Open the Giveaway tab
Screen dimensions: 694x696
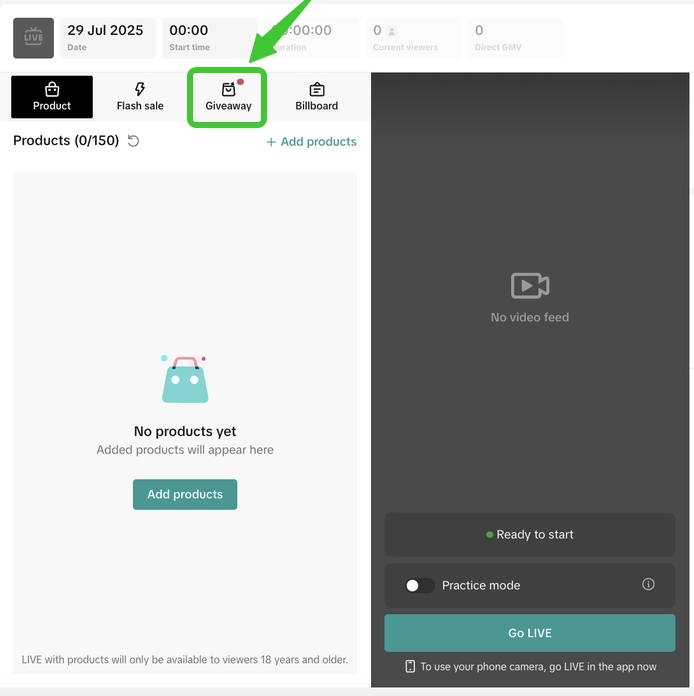[228, 97]
